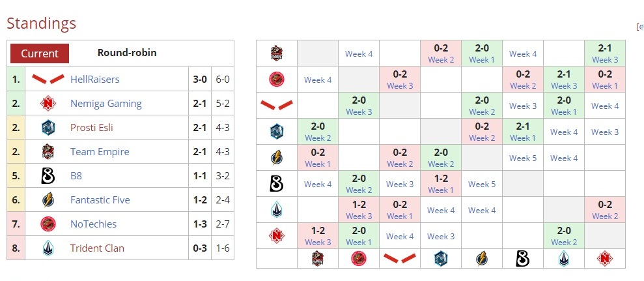
Task: Click the B8 logo in the crosstable bottom row
Action: coord(522,259)
